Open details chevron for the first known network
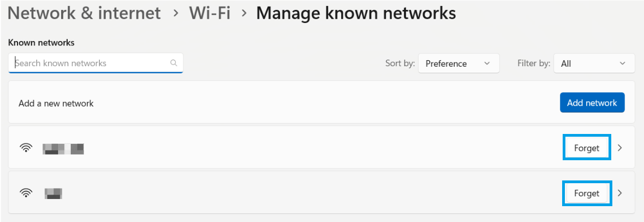The image size is (644, 222). [619, 148]
